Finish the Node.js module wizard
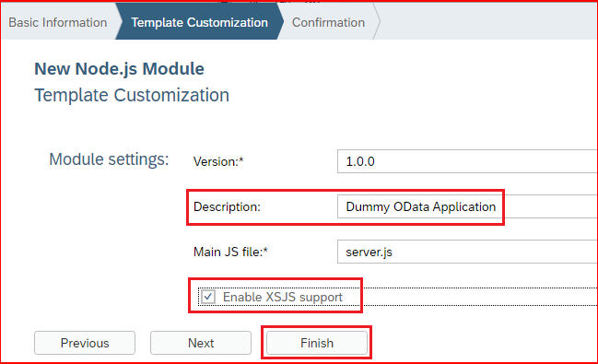The height and width of the screenshot is (364, 598). point(317,343)
